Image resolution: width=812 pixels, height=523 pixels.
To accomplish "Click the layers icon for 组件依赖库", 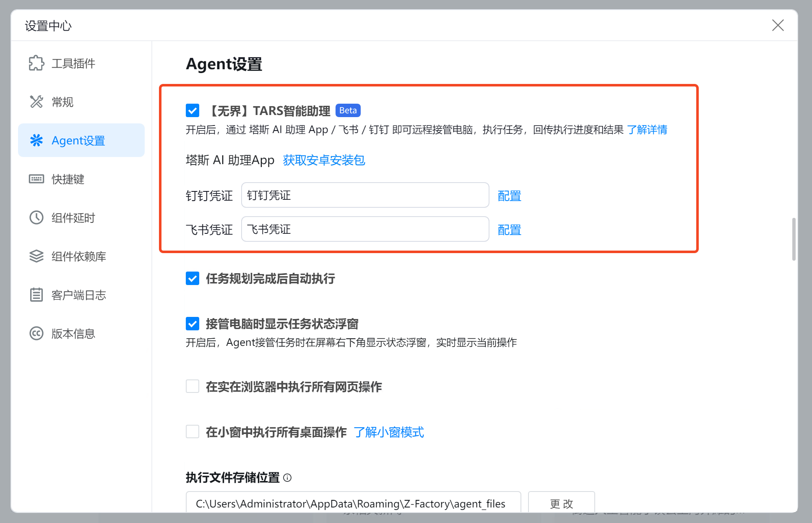I will (36, 256).
